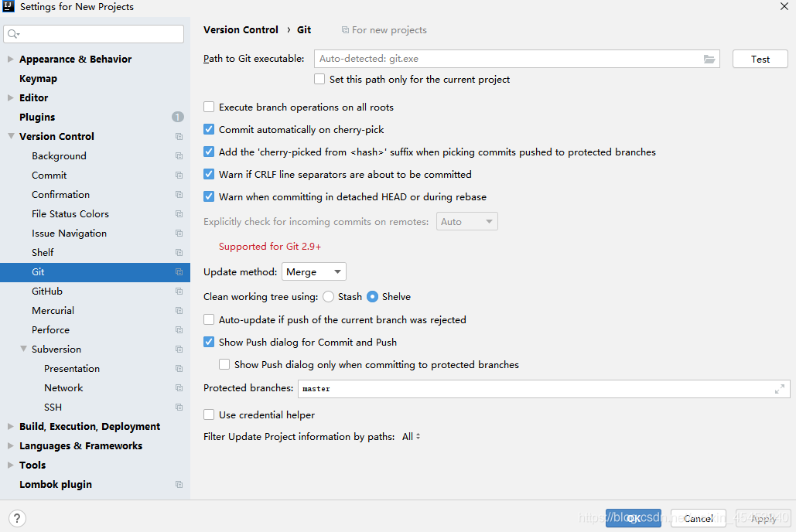Viewport: 796px width, 532px height.
Task: Disable Commit automatically on cherry-pick
Action: tap(209, 130)
